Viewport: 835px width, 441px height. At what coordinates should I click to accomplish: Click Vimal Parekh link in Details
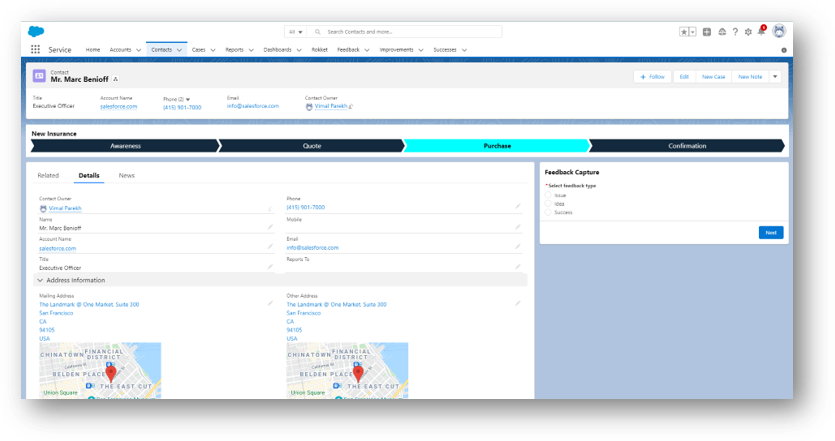coord(65,208)
